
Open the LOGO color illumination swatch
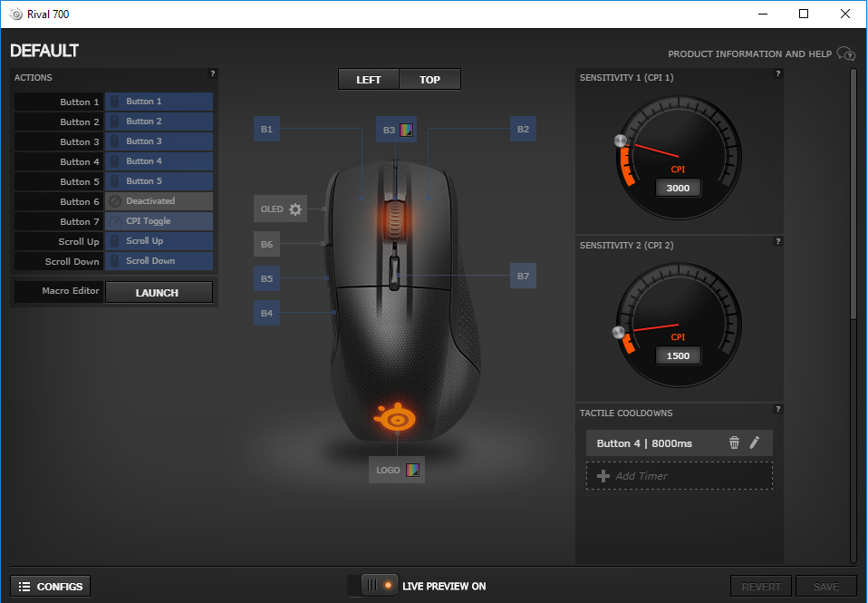coord(412,470)
